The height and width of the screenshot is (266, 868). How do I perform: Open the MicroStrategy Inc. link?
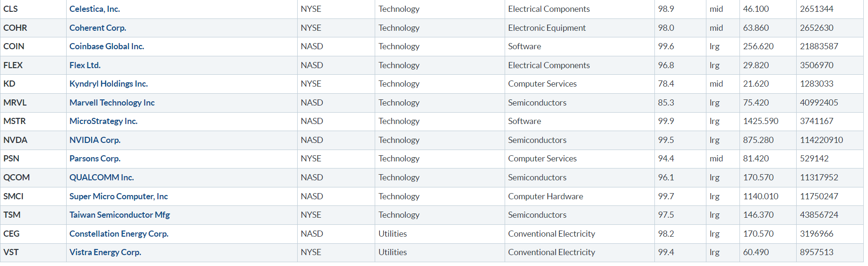coord(103,121)
